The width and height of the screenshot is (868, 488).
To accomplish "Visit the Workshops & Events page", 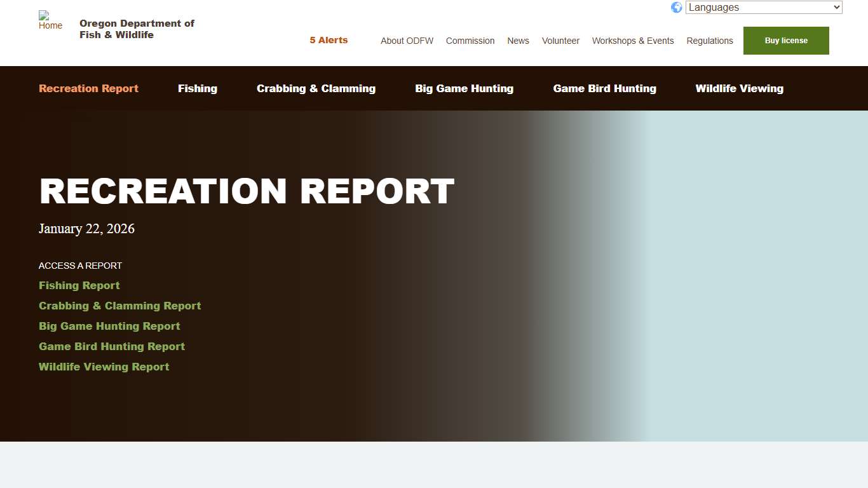I will (632, 41).
